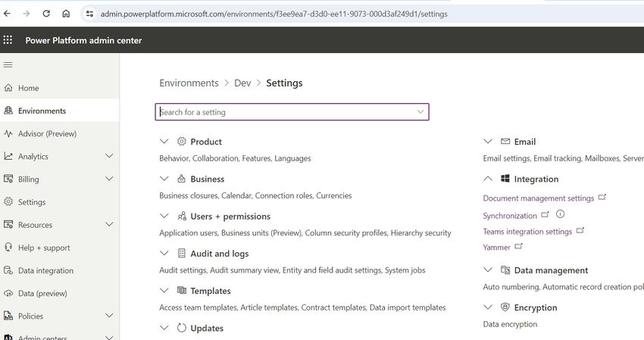Expand the Resources menu chevron

click(109, 224)
